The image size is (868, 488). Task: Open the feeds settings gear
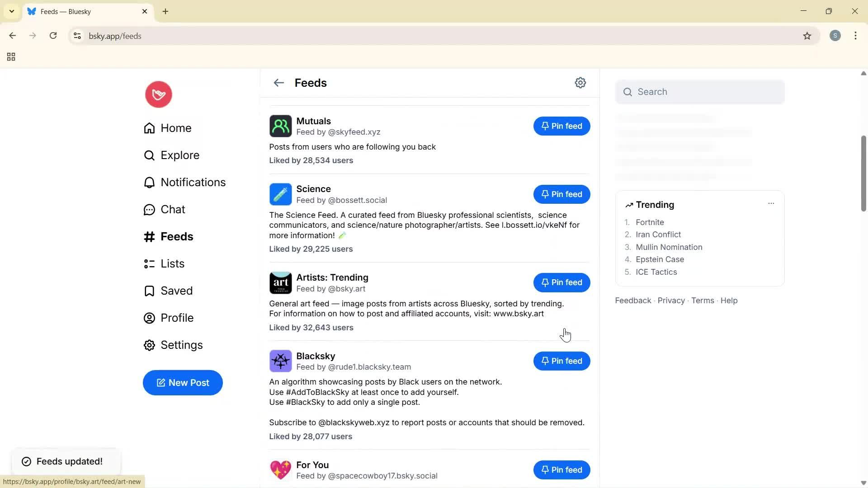pos(580,83)
